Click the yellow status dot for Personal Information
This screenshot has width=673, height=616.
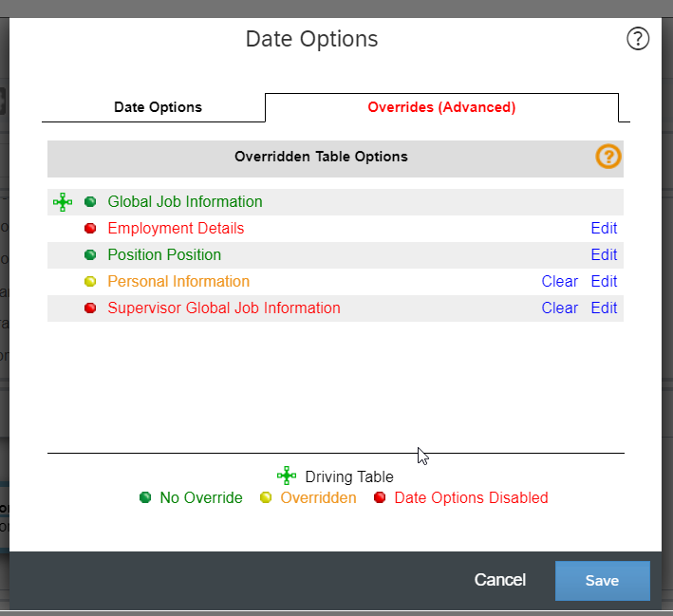pos(90,282)
